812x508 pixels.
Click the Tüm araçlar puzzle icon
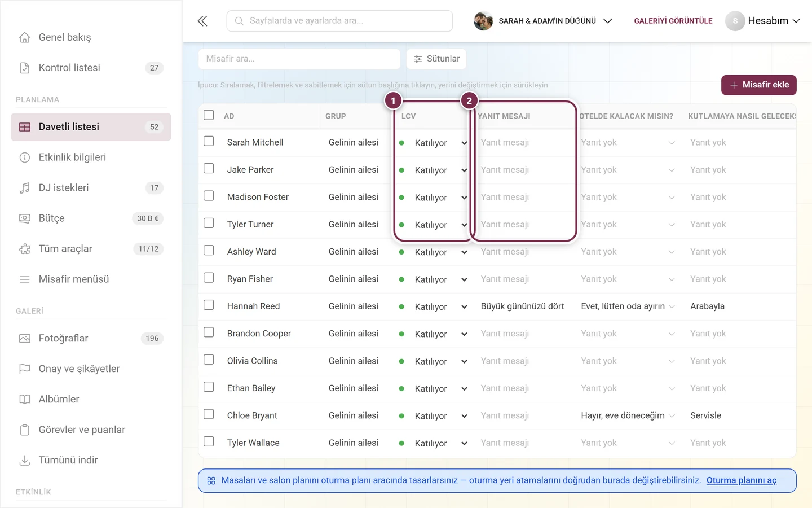(x=25, y=249)
